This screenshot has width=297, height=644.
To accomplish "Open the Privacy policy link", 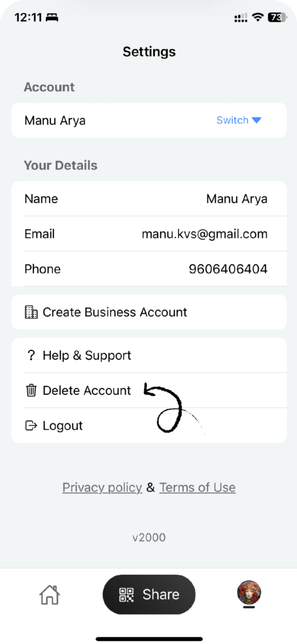I will coord(103,487).
